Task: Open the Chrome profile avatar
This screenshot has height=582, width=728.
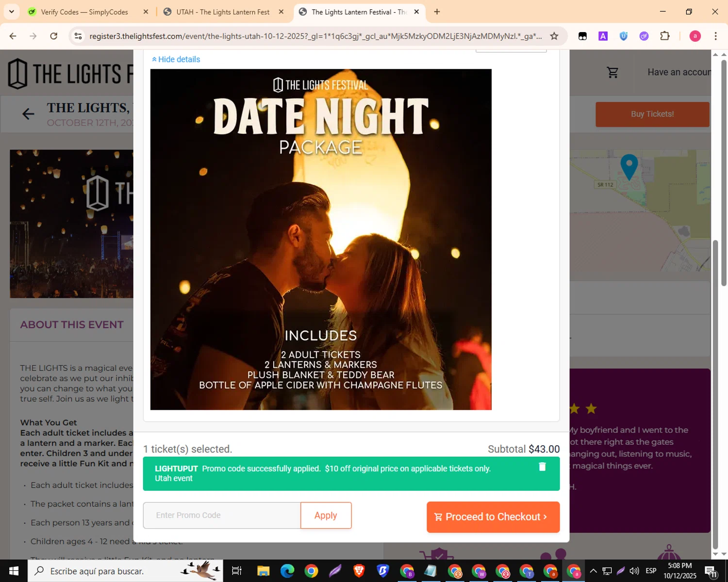Action: tap(695, 36)
